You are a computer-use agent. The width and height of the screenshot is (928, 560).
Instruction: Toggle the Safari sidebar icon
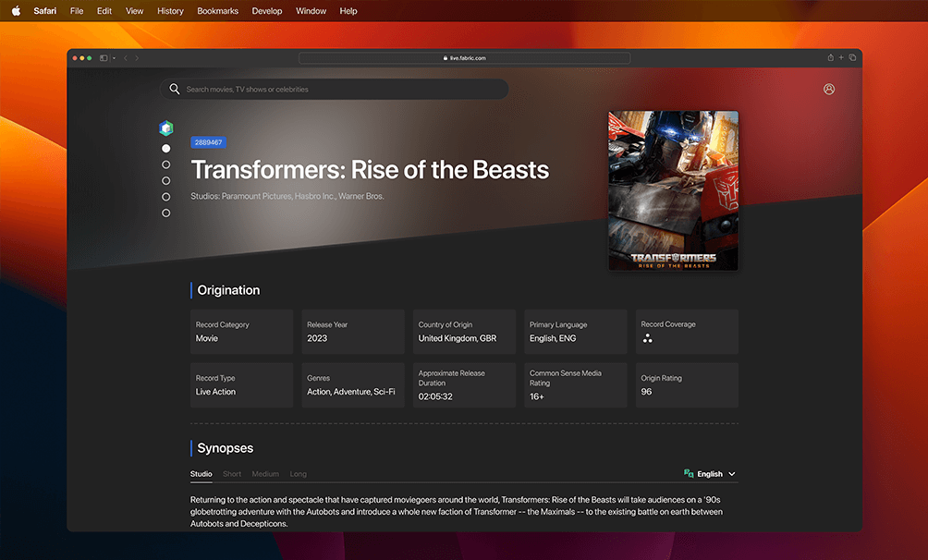104,58
